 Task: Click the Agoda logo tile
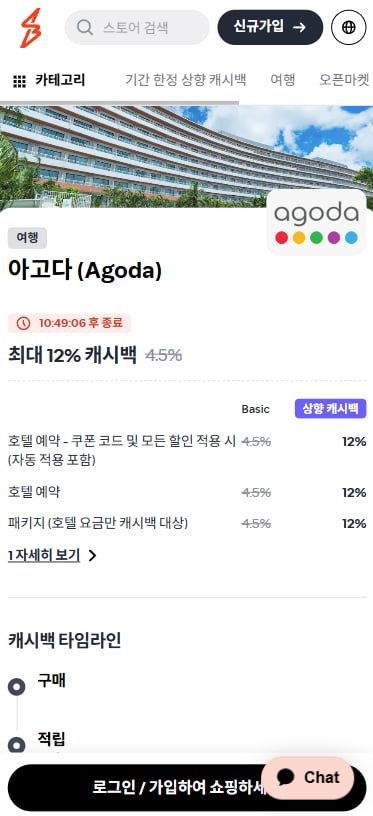click(317, 222)
